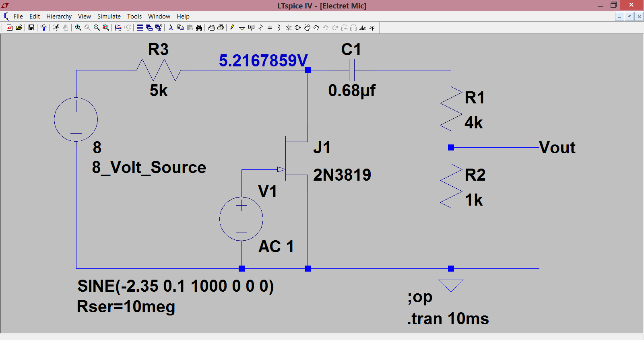Click the Paste clipboard icon
The width and height of the screenshot is (644, 340).
190,28
